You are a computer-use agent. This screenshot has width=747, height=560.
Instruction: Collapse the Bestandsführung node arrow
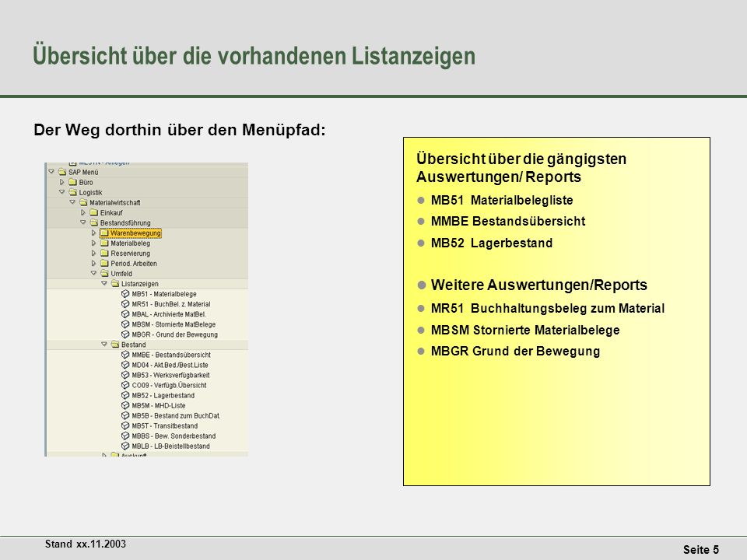[83, 222]
